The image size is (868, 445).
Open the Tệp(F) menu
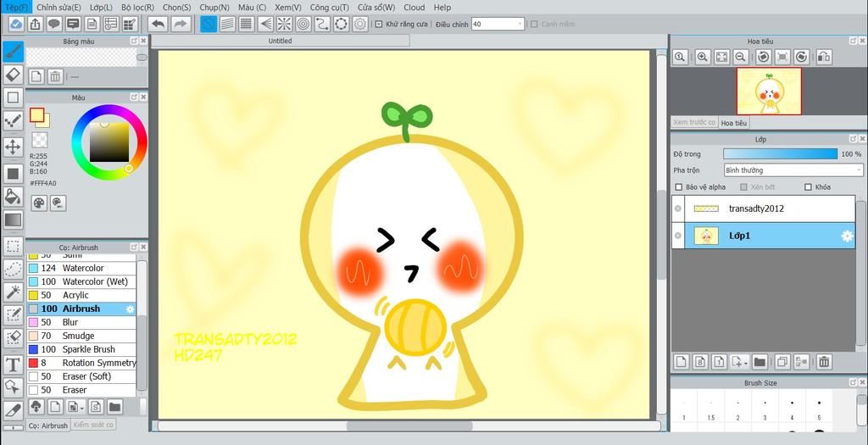coord(17,7)
